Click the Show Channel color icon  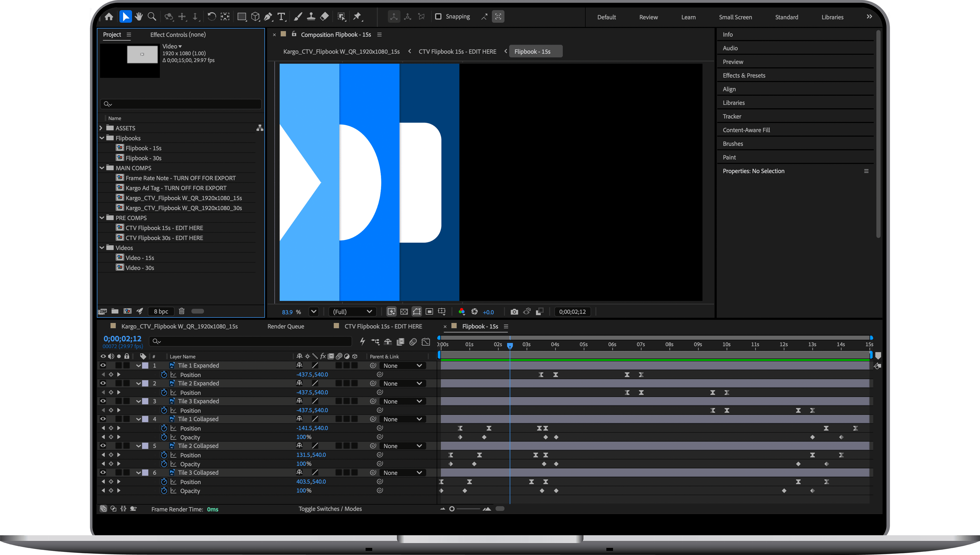coord(462,312)
